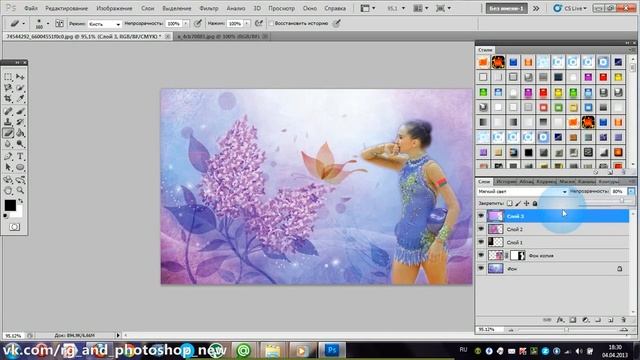
Task: Hide layer Слой 1 visibility eye
Action: pos(481,242)
